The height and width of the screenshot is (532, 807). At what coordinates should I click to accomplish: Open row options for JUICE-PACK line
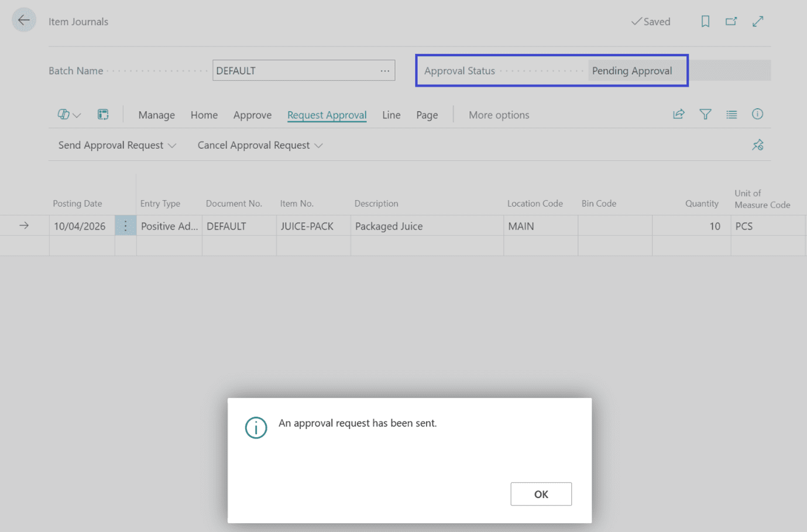125,226
